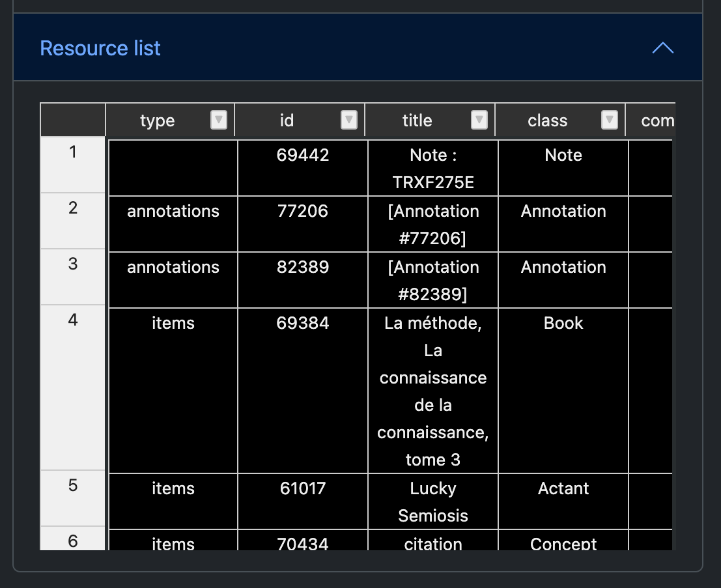721x588 pixels.
Task: Open the id column filter dropdown
Action: (x=349, y=120)
